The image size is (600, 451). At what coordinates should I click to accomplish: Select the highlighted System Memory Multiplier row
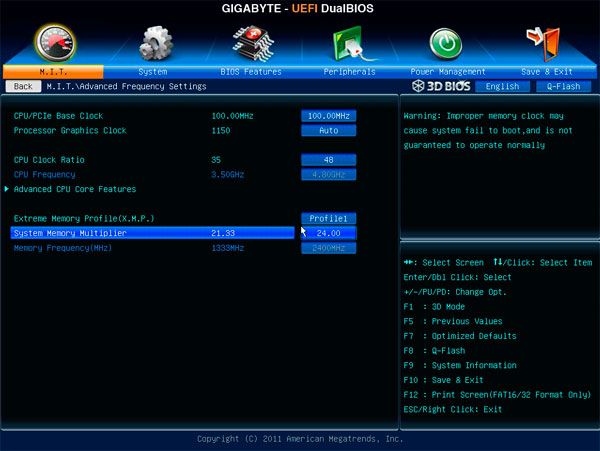pyautogui.click(x=150, y=233)
